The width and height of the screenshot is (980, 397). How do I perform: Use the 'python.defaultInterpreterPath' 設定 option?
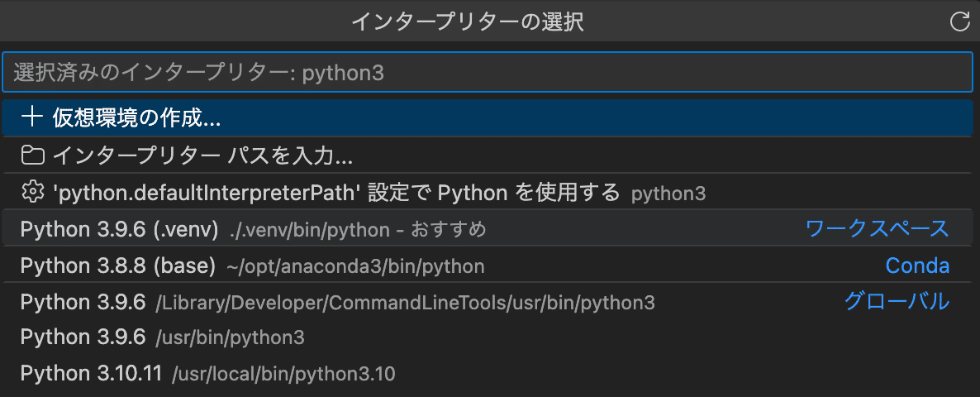click(335, 193)
